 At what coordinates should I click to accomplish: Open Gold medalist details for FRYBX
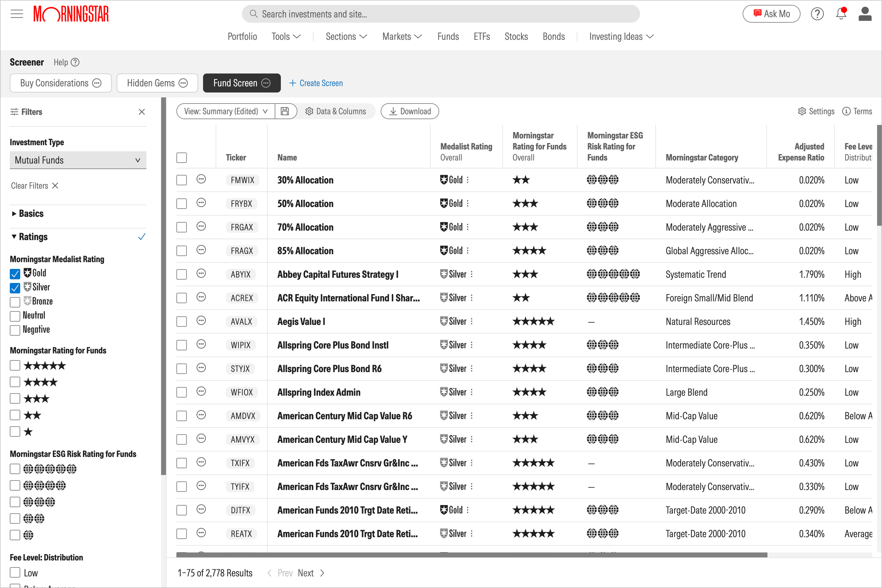point(468,204)
